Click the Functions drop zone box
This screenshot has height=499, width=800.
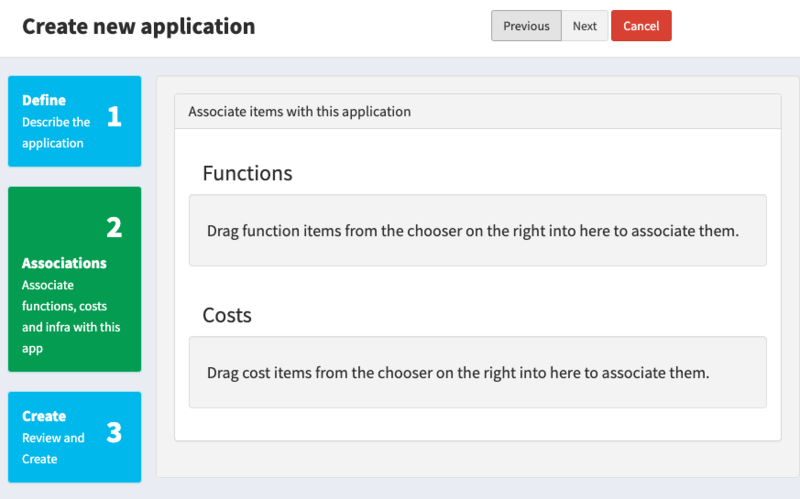[478, 230]
